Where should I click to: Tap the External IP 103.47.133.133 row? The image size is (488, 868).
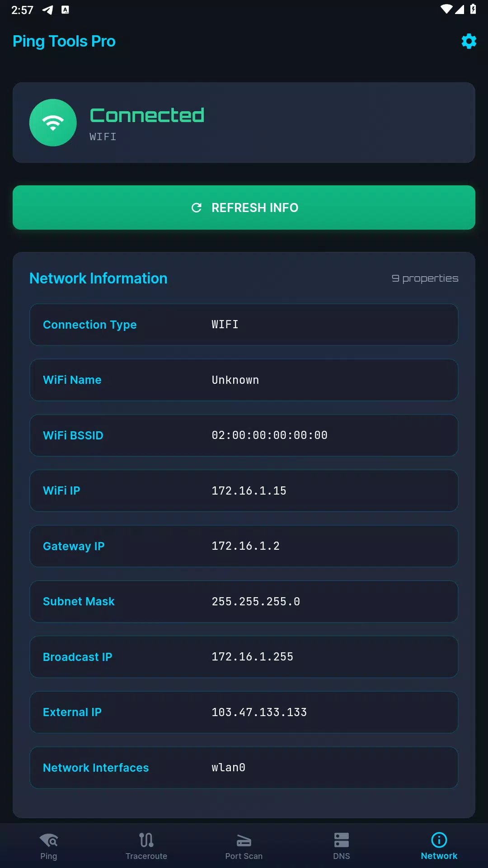(x=244, y=712)
